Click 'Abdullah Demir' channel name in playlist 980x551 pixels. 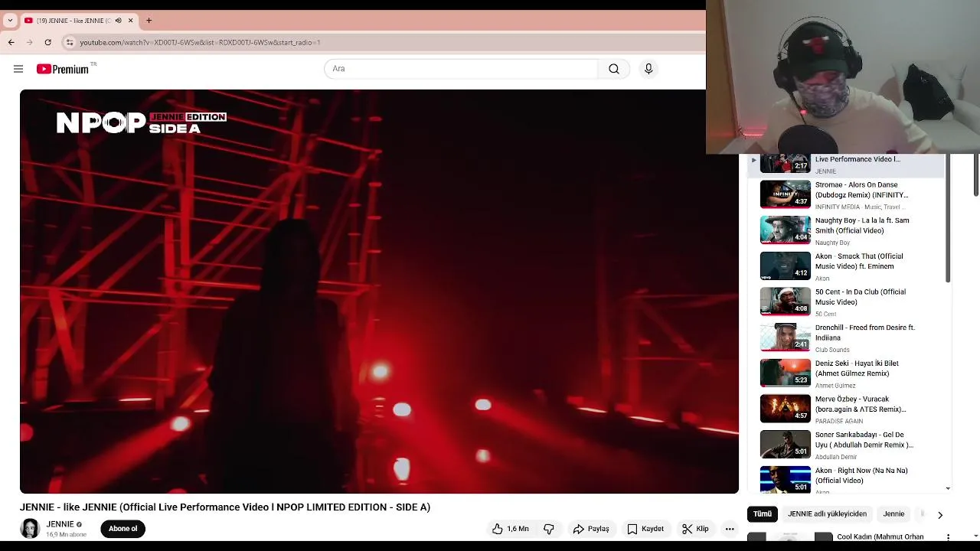coord(836,457)
